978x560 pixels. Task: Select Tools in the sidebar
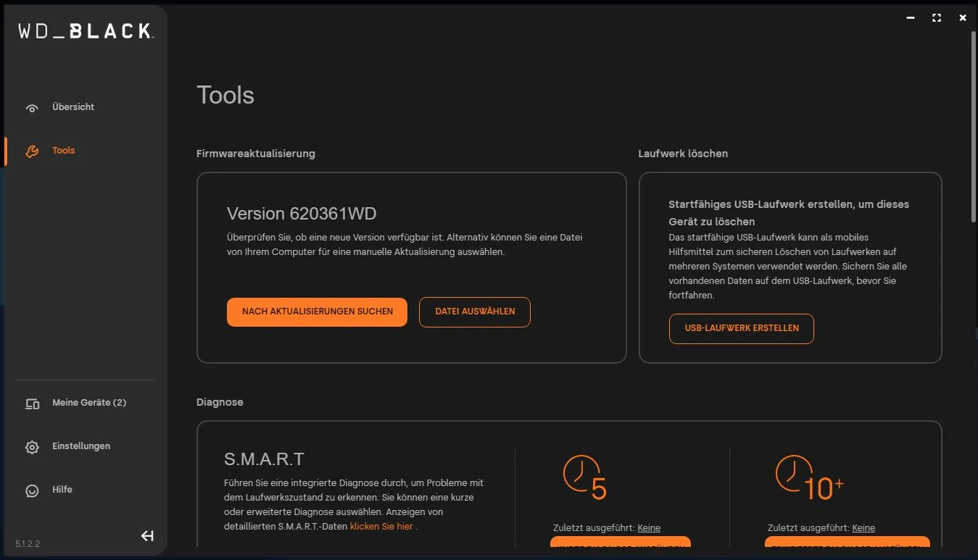pyautogui.click(x=64, y=151)
